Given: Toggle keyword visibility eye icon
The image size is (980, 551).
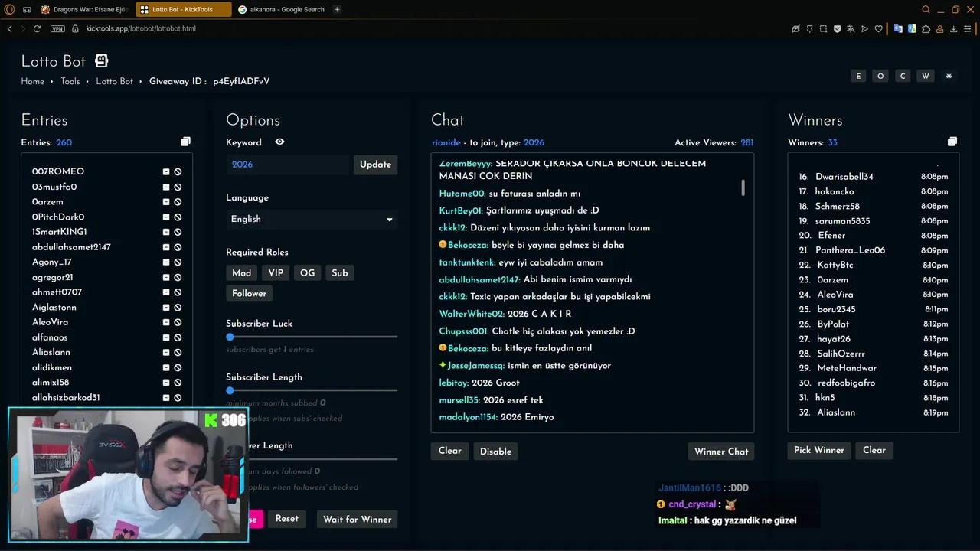Looking at the screenshot, I should [x=279, y=142].
